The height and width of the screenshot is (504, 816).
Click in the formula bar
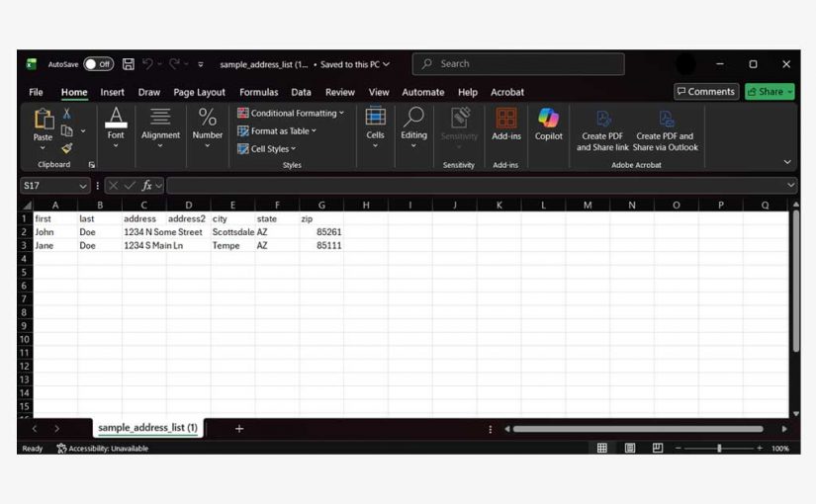(x=476, y=186)
